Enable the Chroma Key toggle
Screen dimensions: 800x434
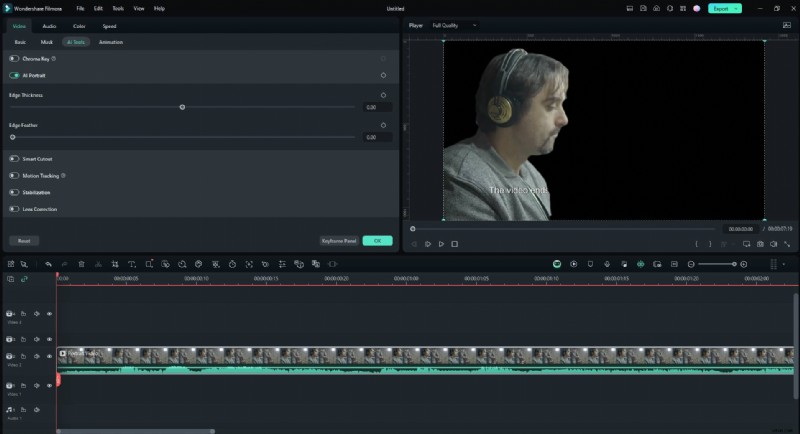tap(14, 59)
